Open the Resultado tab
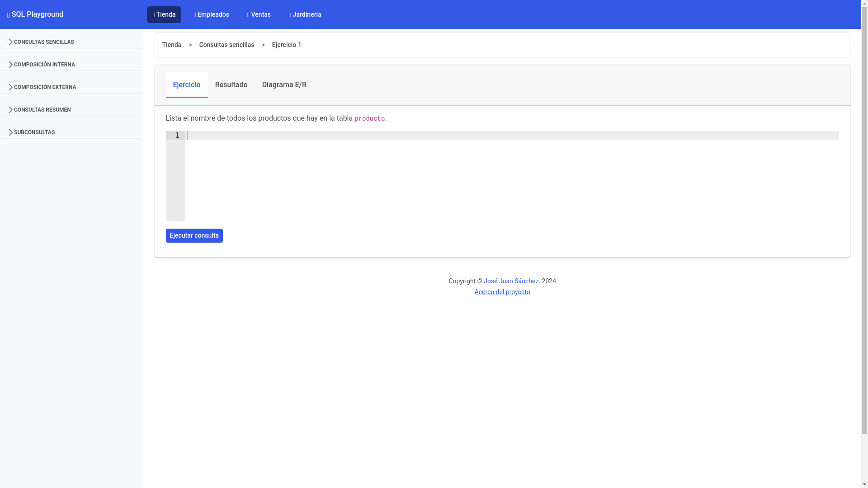The image size is (868, 488). pos(231,85)
